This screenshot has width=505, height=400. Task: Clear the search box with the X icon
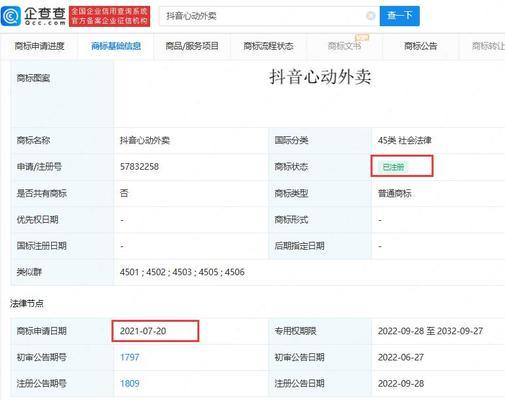point(370,16)
